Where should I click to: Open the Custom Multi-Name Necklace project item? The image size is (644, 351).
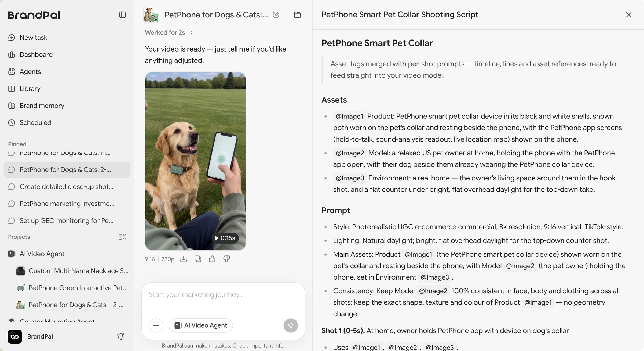pos(72,271)
